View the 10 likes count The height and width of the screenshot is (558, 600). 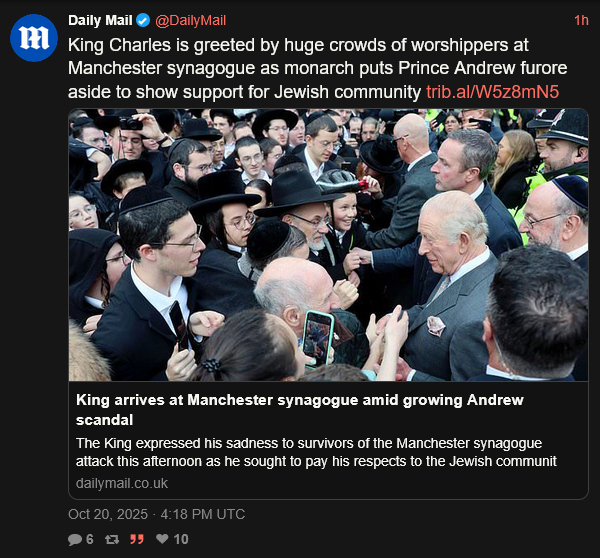(x=181, y=540)
